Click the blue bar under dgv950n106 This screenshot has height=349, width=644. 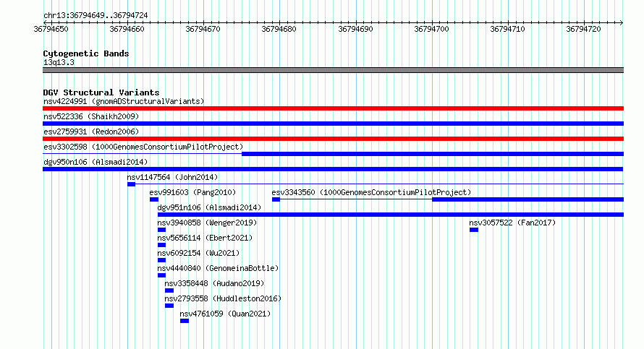333,169
